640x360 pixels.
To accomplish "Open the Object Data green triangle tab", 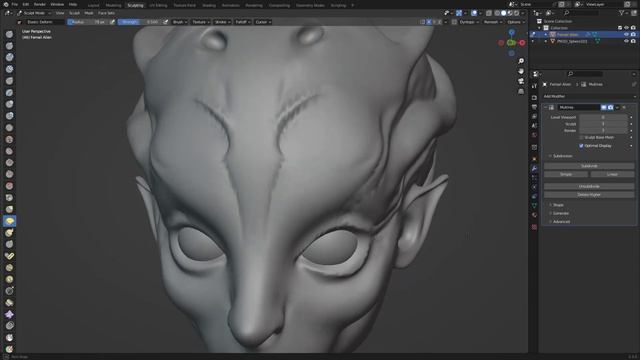I will pos(534,206).
